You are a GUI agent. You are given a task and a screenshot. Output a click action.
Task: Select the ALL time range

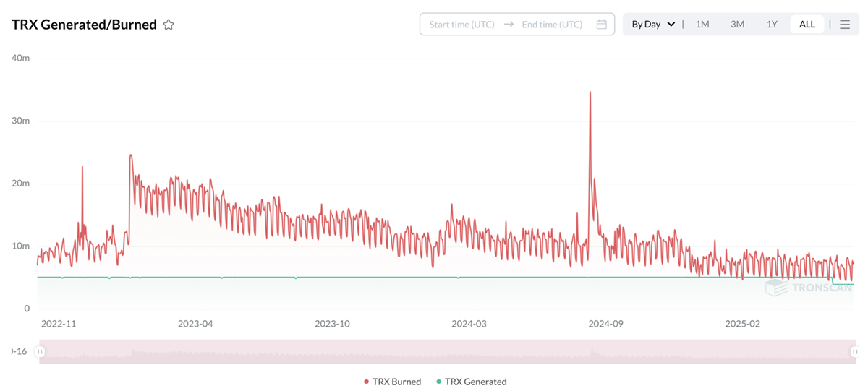click(807, 25)
